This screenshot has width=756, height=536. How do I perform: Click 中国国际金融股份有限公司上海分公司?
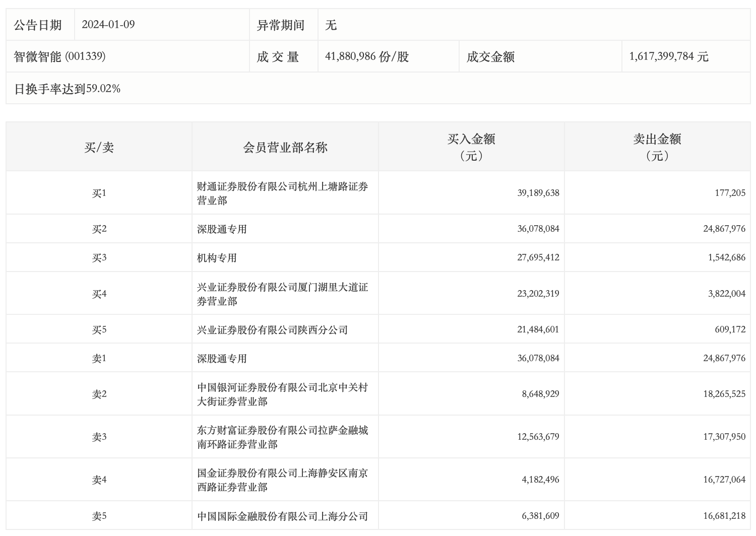(x=282, y=516)
